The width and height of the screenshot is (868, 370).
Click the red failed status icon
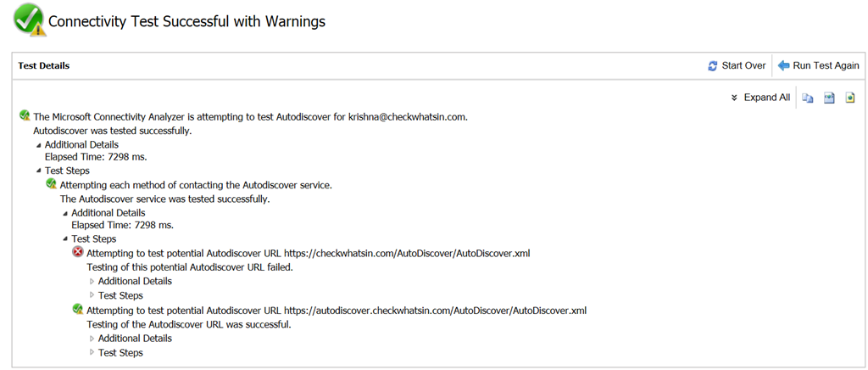pos(78,252)
